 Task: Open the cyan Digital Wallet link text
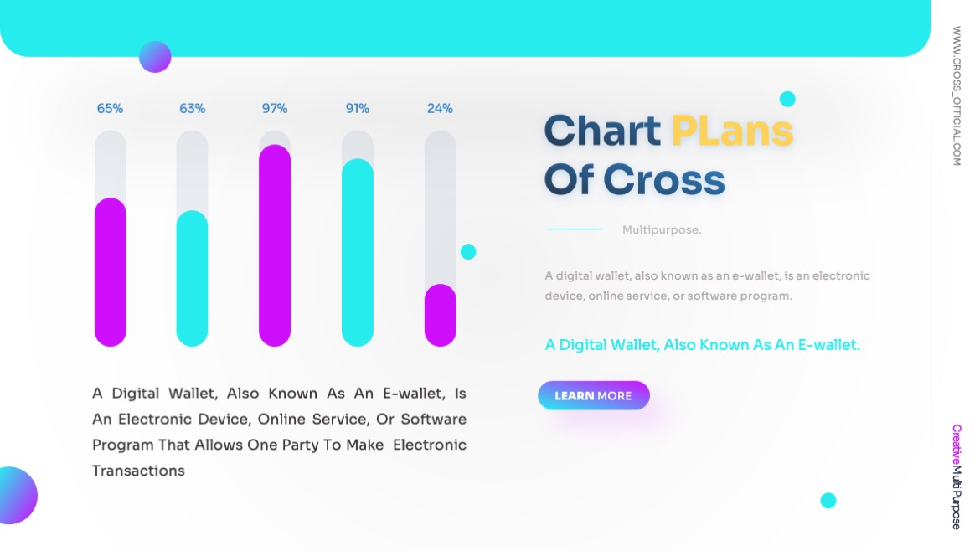click(x=703, y=344)
